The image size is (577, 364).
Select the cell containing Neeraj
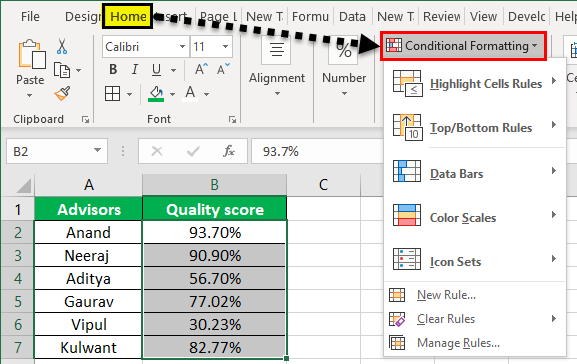(x=88, y=255)
